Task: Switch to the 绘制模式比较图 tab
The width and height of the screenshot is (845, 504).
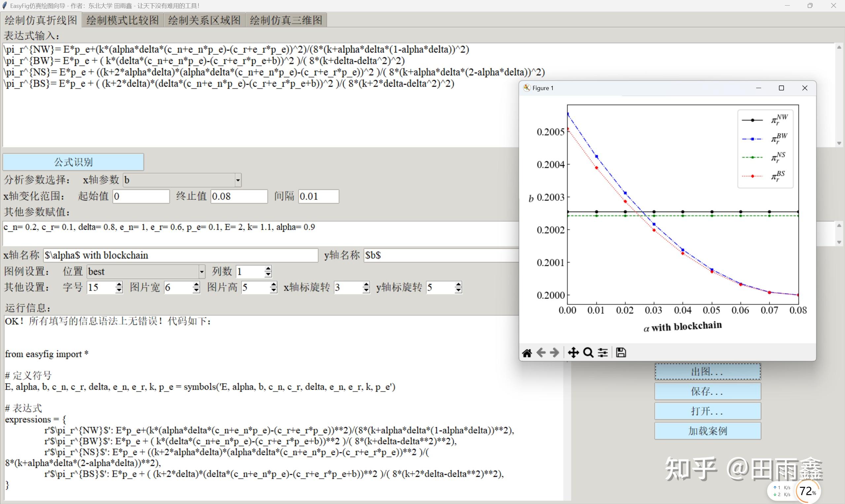Action: click(x=122, y=20)
